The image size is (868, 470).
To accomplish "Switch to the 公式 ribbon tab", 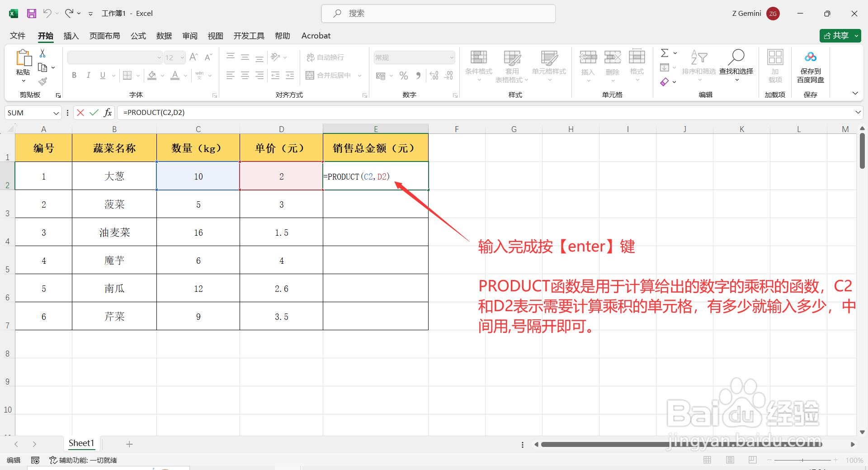I will click(x=138, y=36).
